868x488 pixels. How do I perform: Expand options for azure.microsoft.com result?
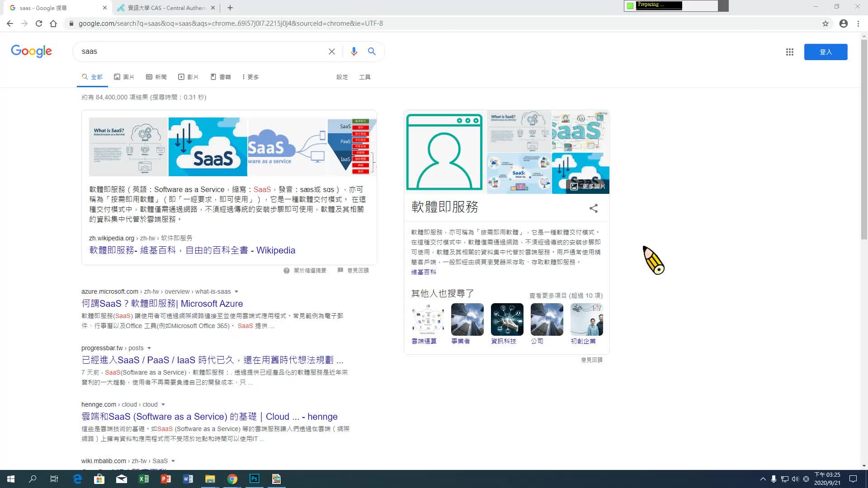pyautogui.click(x=236, y=292)
